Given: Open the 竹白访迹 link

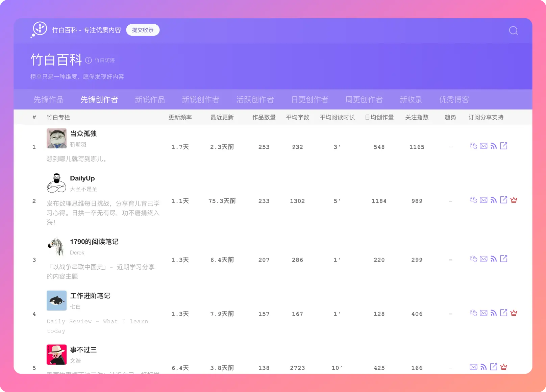Looking at the screenshot, I should pos(105,60).
